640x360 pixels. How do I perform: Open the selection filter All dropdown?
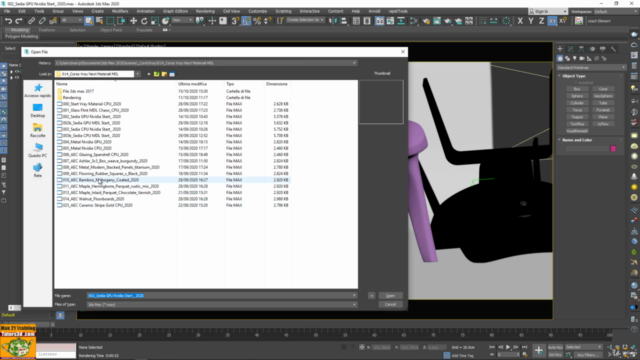[x=71, y=20]
